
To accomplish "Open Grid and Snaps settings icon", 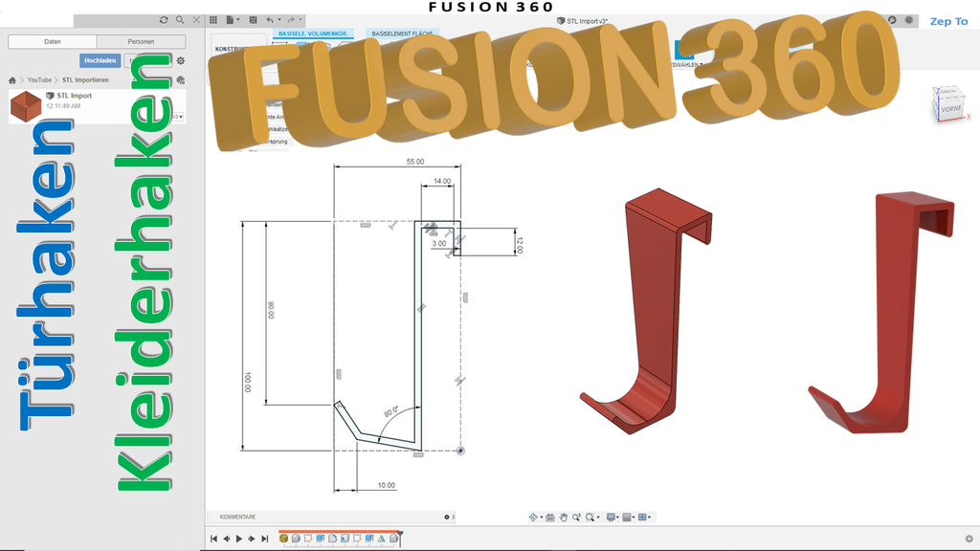I will pos(627,518).
